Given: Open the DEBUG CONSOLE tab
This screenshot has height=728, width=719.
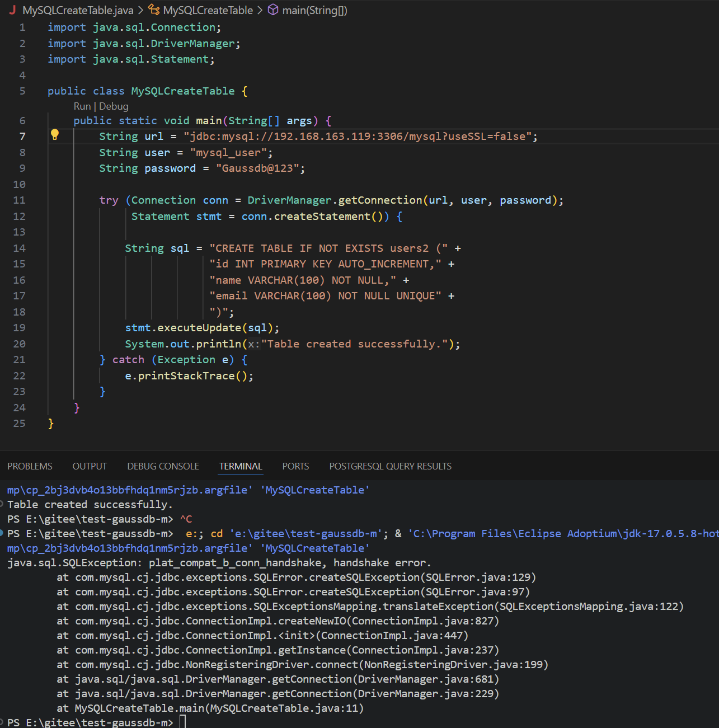Looking at the screenshot, I should [163, 466].
